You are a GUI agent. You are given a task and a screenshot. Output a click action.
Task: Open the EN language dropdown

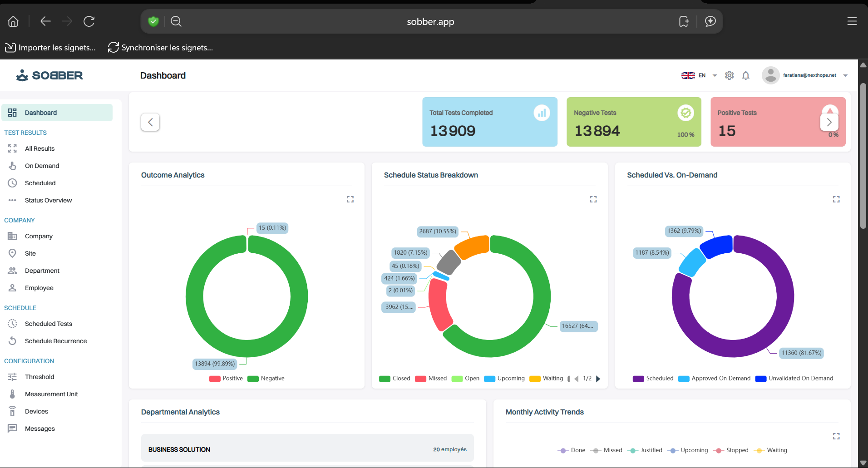point(700,75)
